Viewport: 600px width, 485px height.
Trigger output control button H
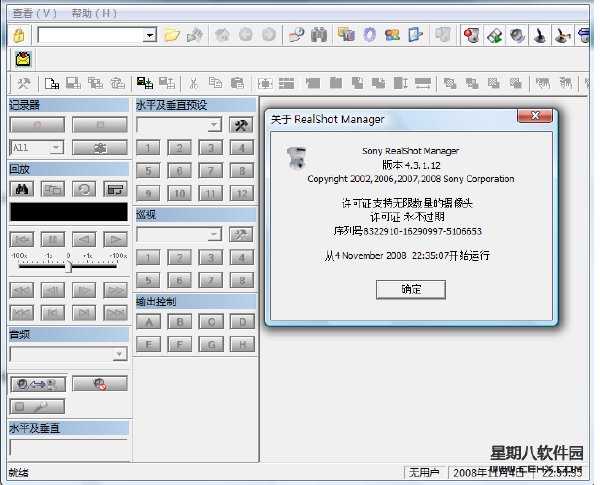pyautogui.click(x=242, y=345)
